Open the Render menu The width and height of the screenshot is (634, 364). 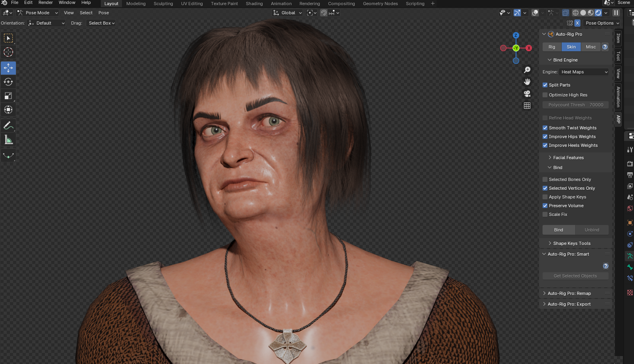46,3
